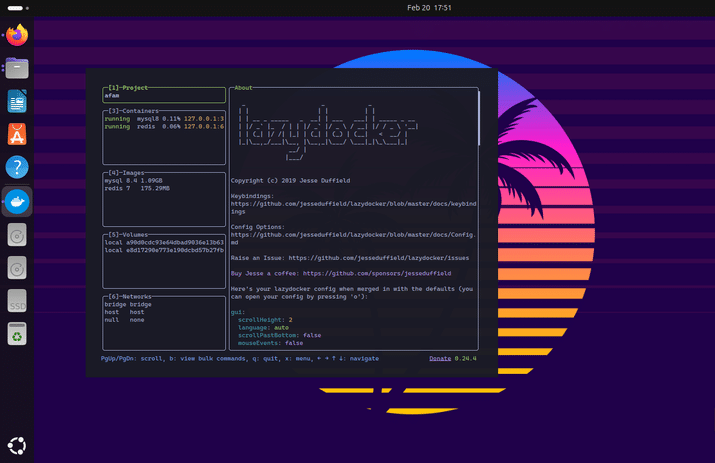Open the SSD drive icon in the dock
Screen dimensions: 715x463
click(x=17, y=301)
